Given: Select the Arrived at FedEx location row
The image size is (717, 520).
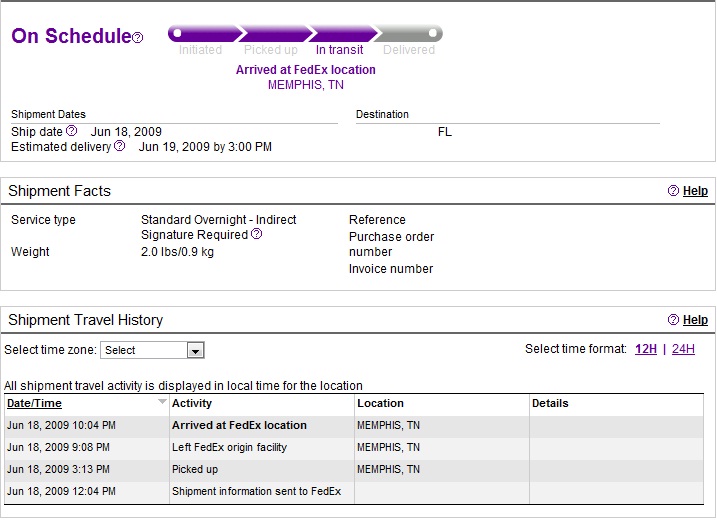Looking at the screenshot, I should tap(239, 425).
